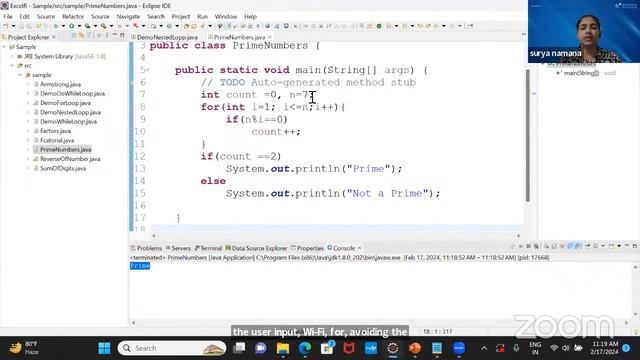Click Collapse All in Project Explorer toolbar
Screen dimensions: 640x360
[x=74, y=36]
